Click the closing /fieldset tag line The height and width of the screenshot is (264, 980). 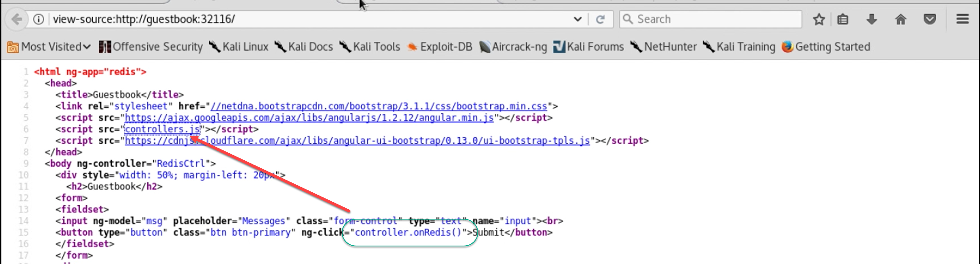85,244
